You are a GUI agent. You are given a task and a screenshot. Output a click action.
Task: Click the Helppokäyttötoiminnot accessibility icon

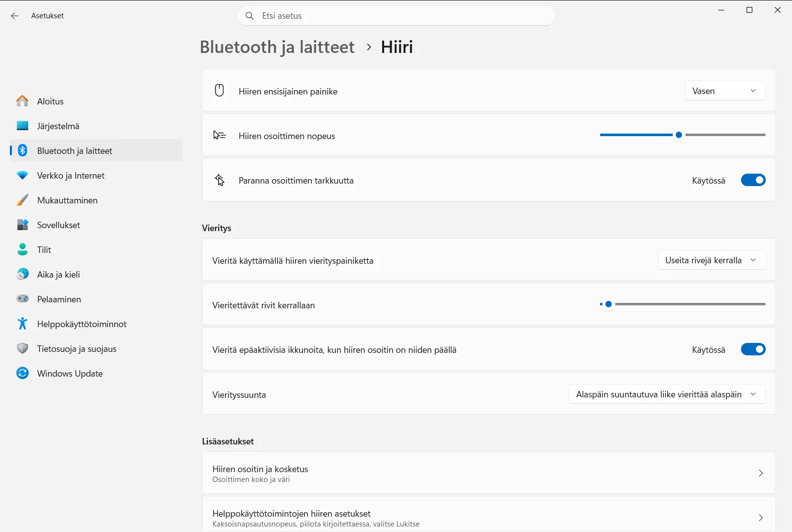coord(22,324)
